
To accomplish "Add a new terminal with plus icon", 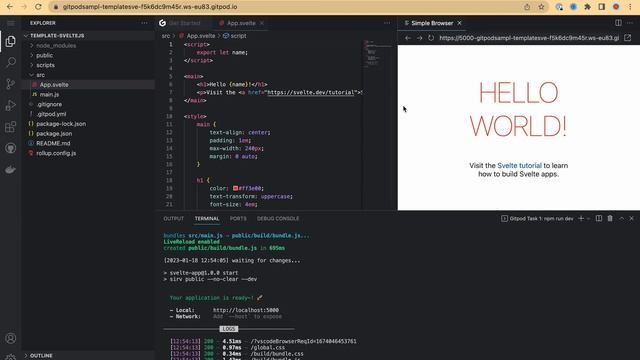I will point(581,219).
